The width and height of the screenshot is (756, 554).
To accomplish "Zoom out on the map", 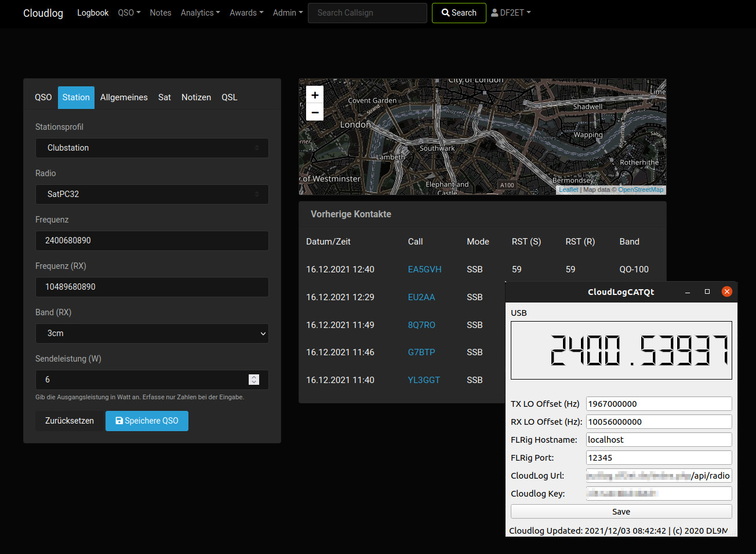I will point(314,112).
